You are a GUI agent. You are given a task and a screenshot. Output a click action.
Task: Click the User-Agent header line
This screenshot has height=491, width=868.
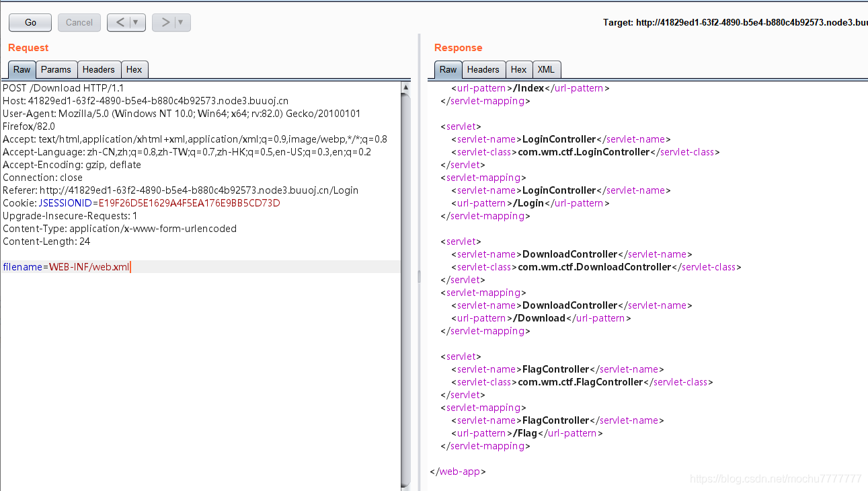point(182,120)
